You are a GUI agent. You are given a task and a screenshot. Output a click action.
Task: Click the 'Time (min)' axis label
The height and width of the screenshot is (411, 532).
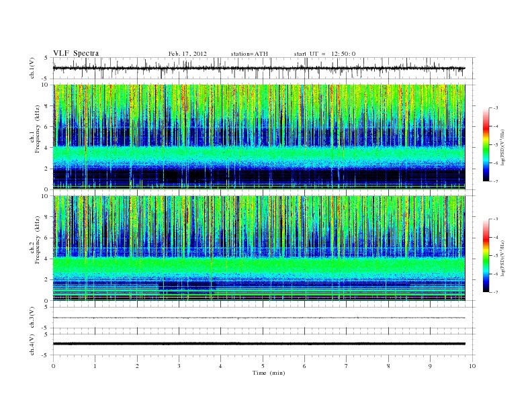pyautogui.click(x=269, y=373)
